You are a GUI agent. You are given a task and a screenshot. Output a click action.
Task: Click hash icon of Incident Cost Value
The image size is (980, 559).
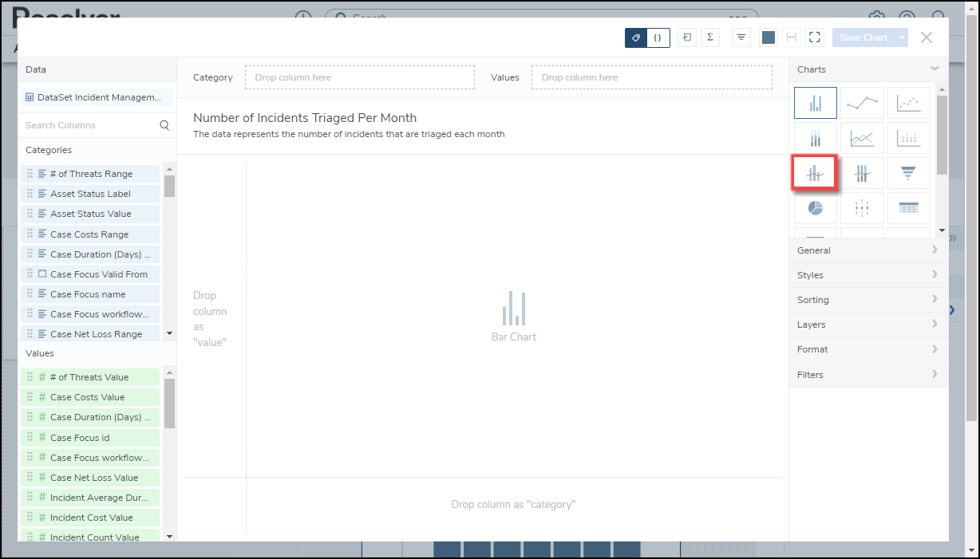pyautogui.click(x=42, y=518)
